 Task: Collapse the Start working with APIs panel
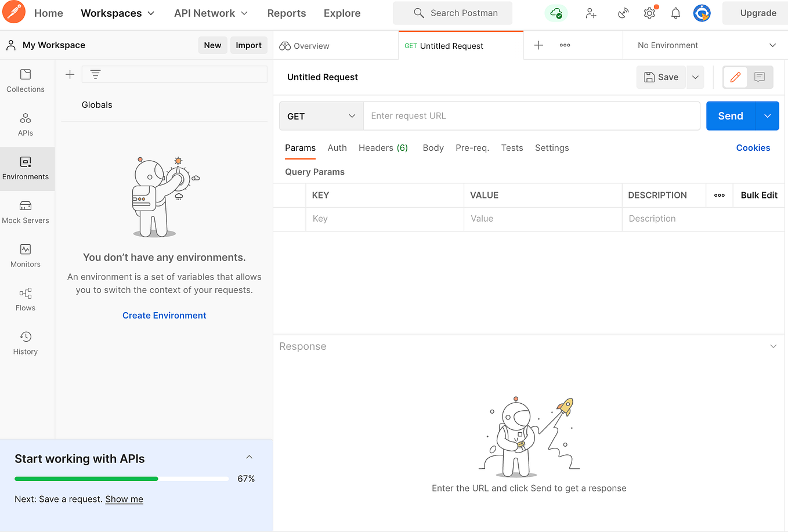click(249, 457)
